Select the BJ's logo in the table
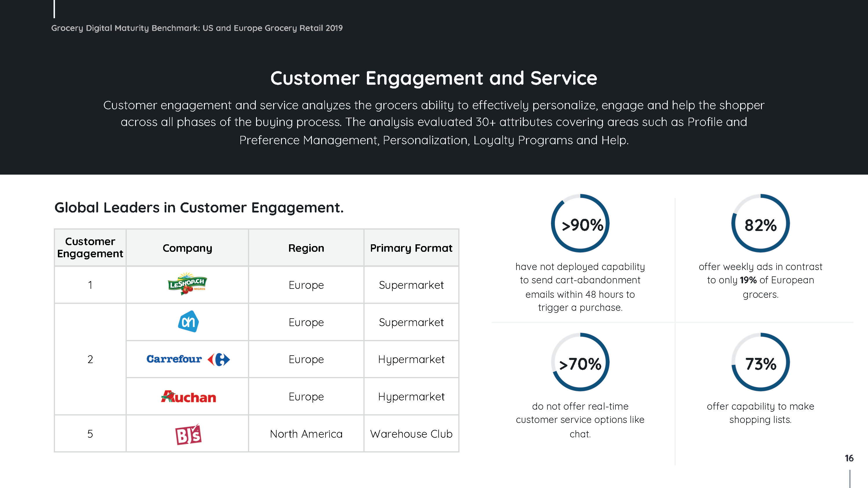 (188, 434)
